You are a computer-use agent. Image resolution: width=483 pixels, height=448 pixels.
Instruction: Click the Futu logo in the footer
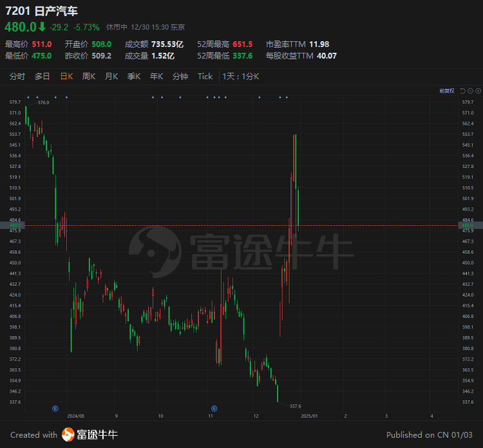(68, 434)
